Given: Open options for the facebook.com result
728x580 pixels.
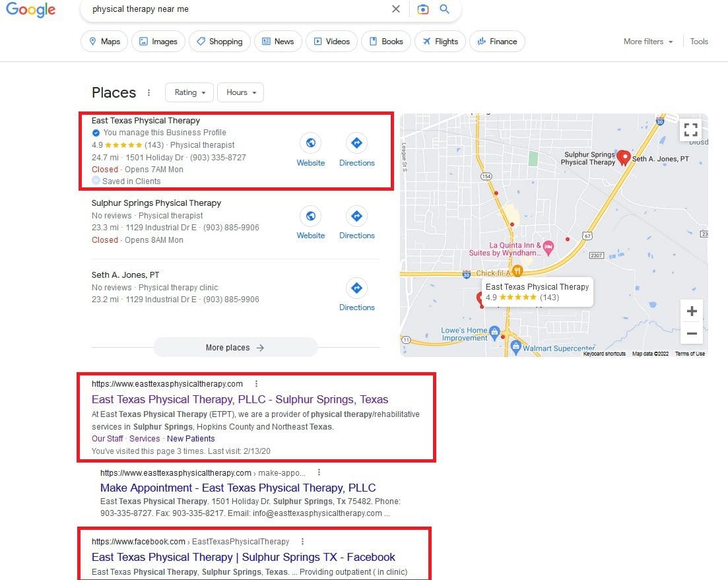Looking at the screenshot, I should (302, 542).
